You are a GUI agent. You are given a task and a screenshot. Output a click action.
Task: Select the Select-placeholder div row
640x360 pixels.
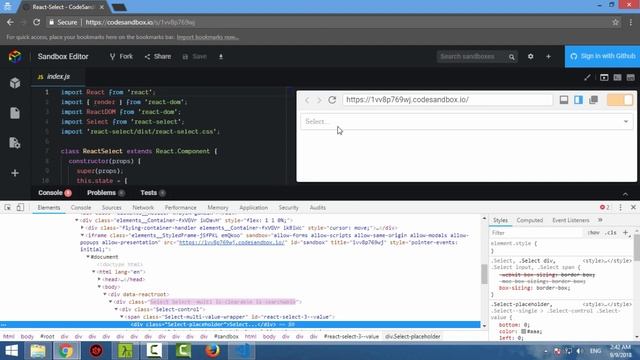click(x=240, y=324)
